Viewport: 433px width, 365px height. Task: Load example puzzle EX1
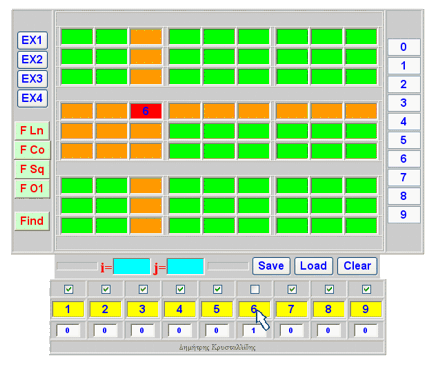tap(32, 40)
